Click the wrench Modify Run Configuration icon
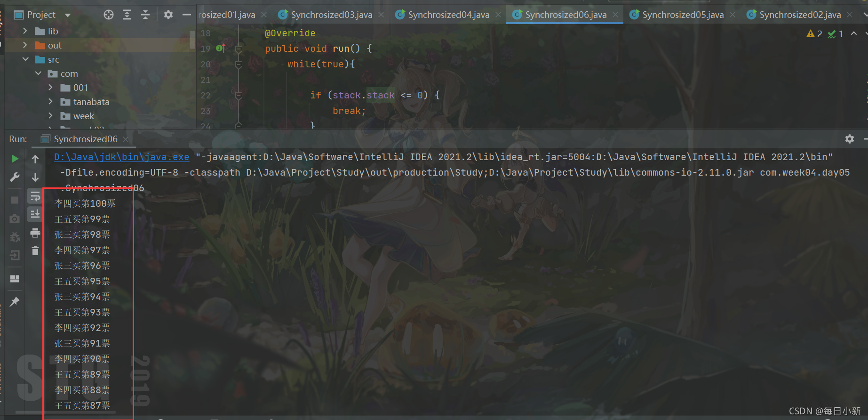 [15, 178]
